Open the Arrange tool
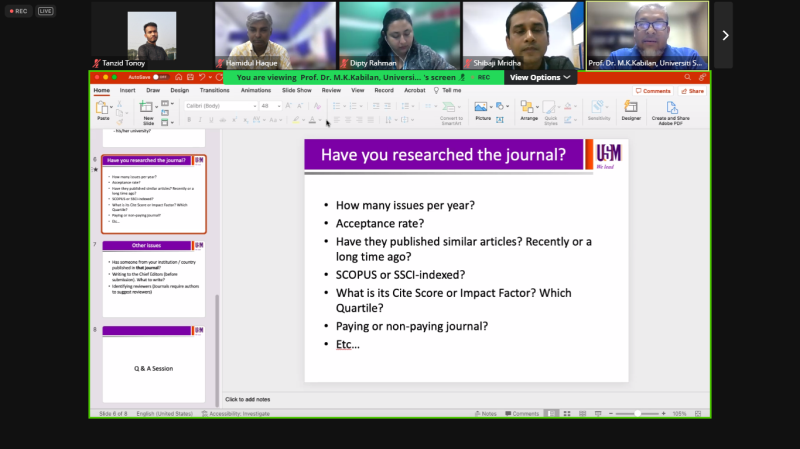The image size is (800, 449). 529,109
